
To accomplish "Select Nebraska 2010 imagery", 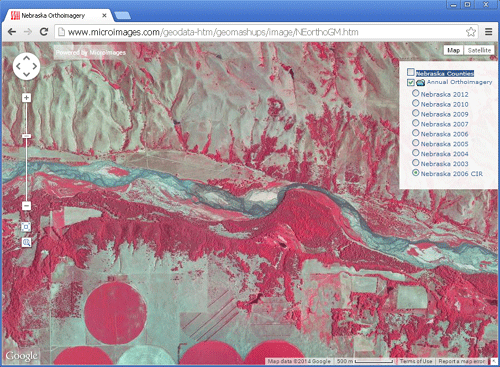I will coord(415,103).
